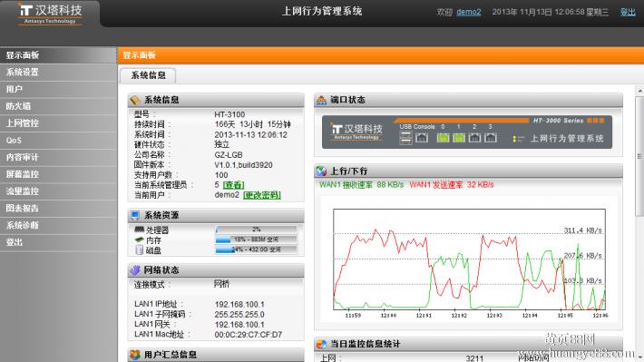
Task: Click the traffic rate line chart
Action: pos(469,259)
